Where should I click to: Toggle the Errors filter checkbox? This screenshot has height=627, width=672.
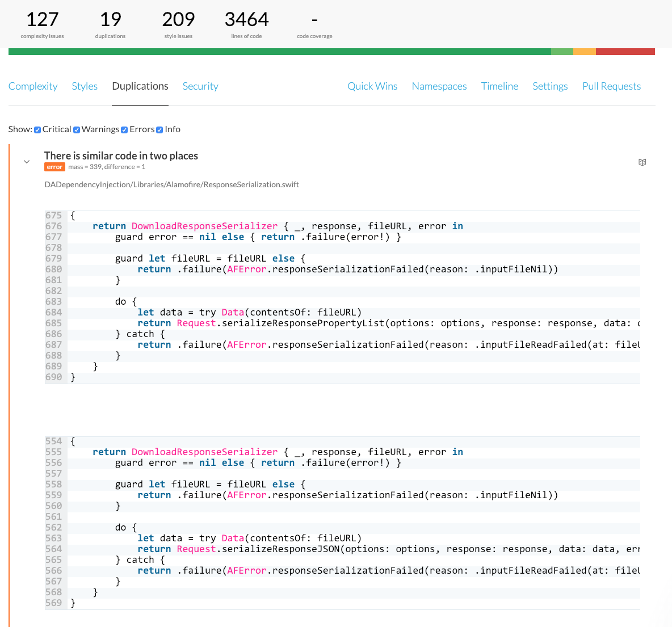pyautogui.click(x=124, y=130)
